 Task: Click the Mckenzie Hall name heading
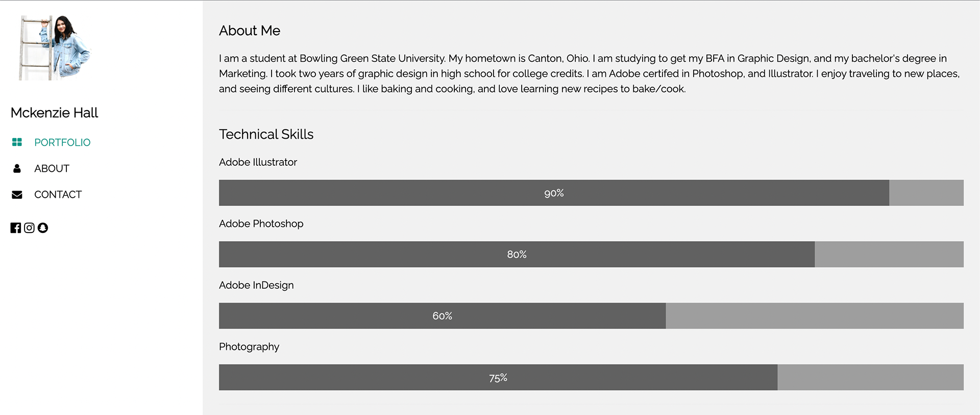tap(54, 113)
